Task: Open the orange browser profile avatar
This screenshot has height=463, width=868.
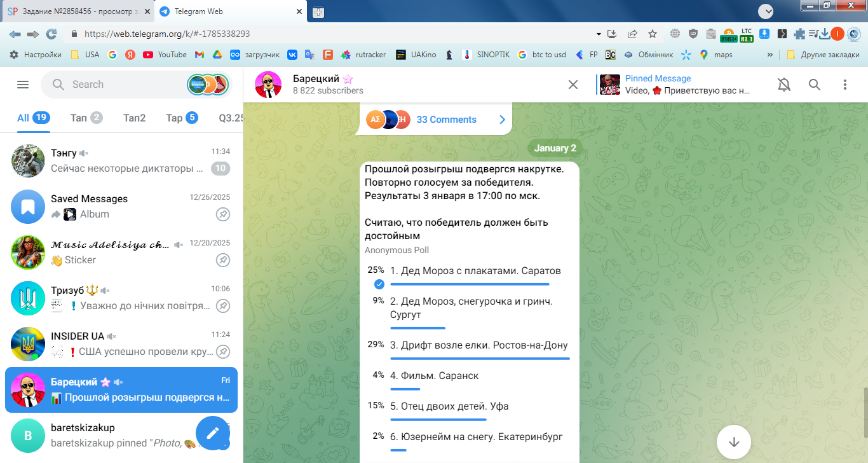Action: coord(837,34)
